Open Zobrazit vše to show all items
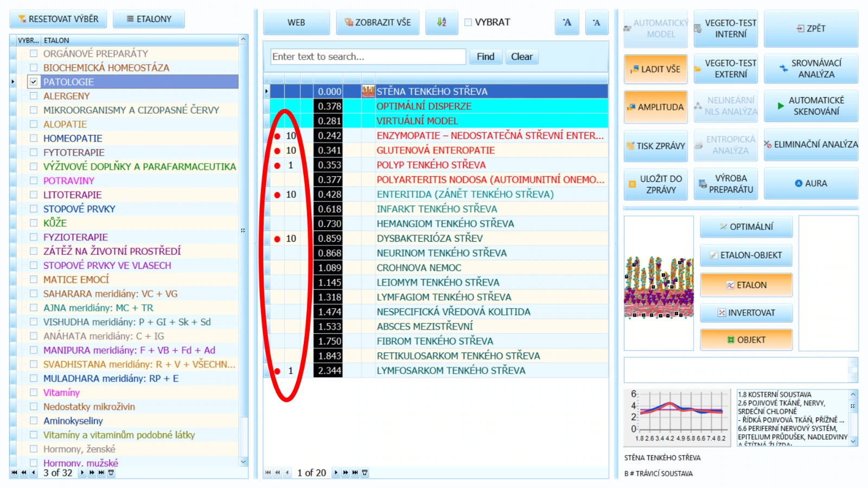868x488 pixels. 377,22
